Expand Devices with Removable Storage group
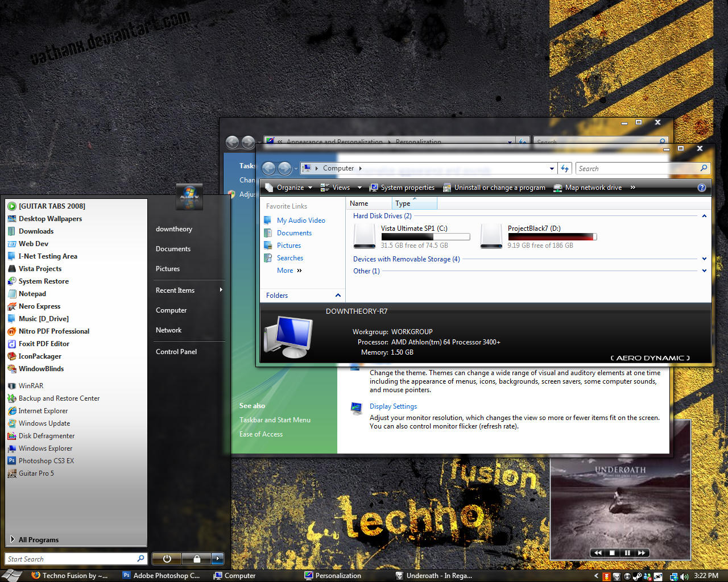The width and height of the screenshot is (728, 582). coord(704,259)
